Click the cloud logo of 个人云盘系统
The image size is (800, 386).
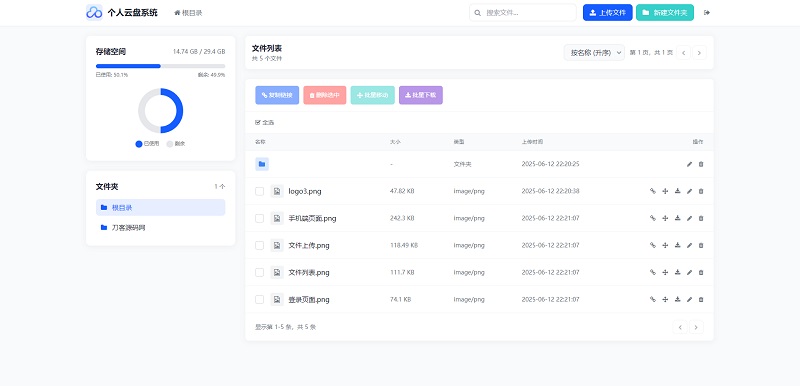(x=94, y=13)
